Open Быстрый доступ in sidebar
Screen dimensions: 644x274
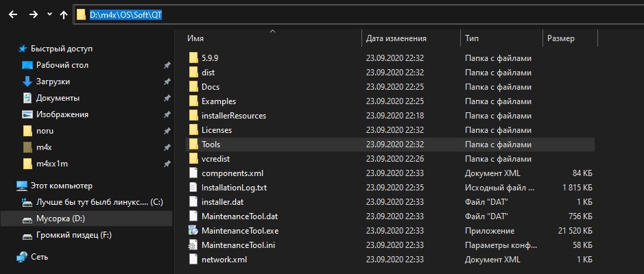click(62, 49)
